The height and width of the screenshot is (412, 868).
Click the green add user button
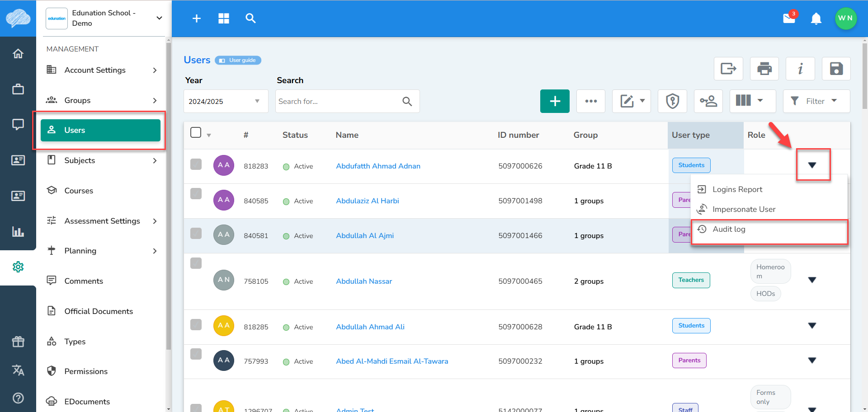(555, 101)
